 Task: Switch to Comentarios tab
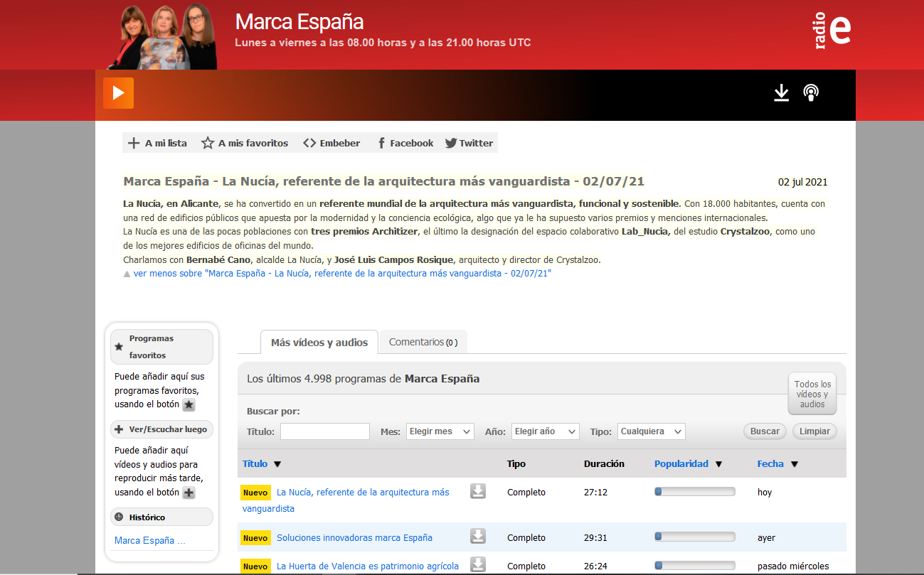point(423,342)
